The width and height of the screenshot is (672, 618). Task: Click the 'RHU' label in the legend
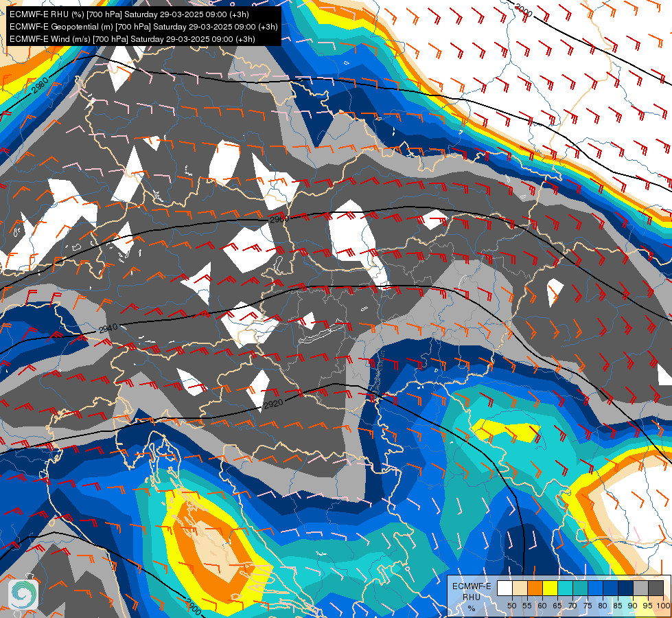pos(472,597)
